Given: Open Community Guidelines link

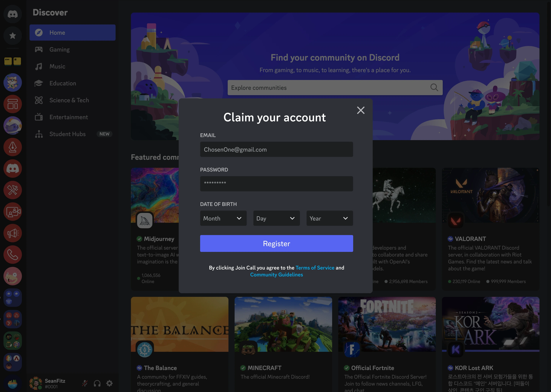Looking at the screenshot, I should 276,275.
